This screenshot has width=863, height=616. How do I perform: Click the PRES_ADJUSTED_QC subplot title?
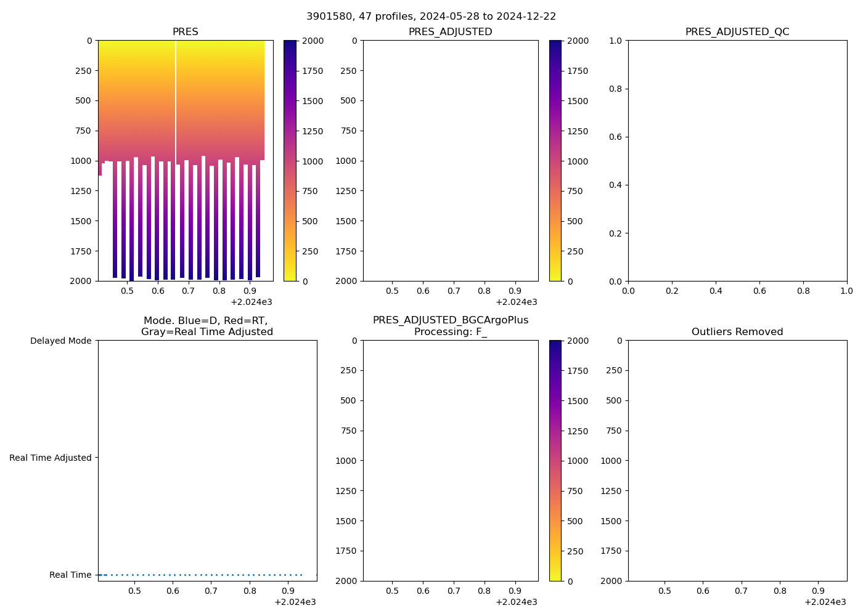[737, 32]
